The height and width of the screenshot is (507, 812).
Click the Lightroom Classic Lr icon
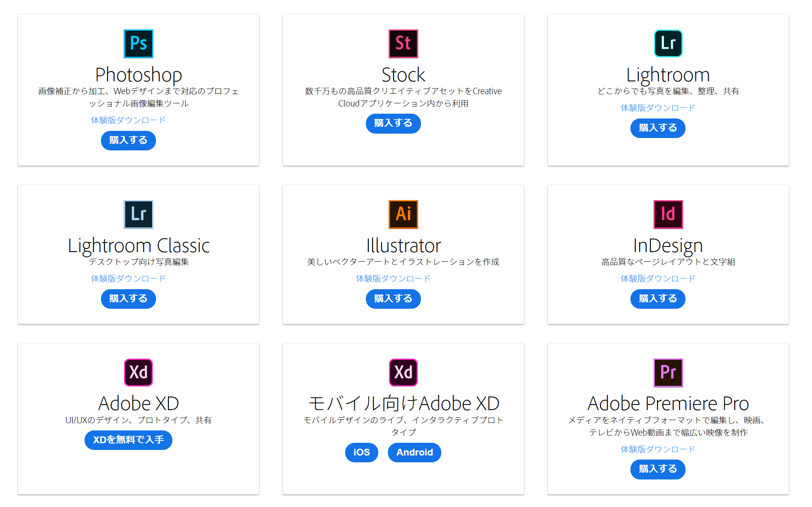coord(138,214)
